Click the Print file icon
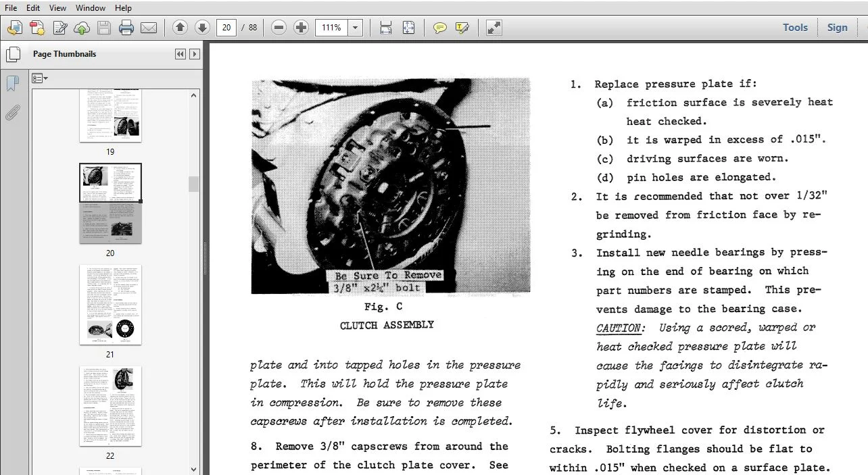This screenshot has height=475, width=868. point(126,28)
